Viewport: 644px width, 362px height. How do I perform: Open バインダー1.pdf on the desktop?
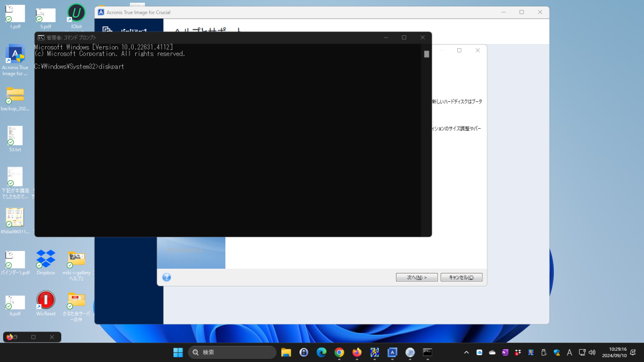pos(15,263)
